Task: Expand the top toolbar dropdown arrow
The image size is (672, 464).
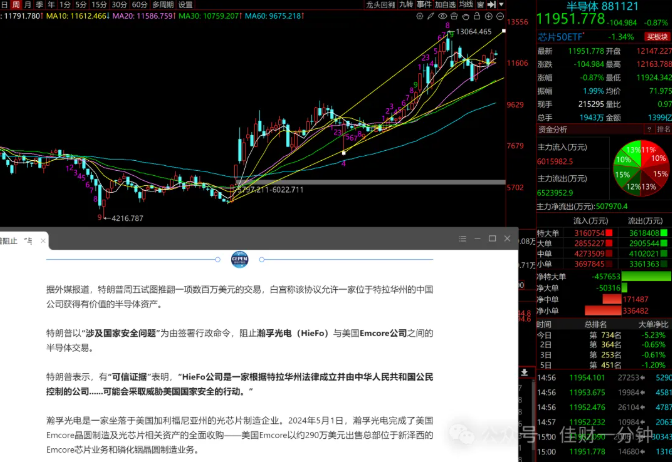Action: [x=501, y=4]
